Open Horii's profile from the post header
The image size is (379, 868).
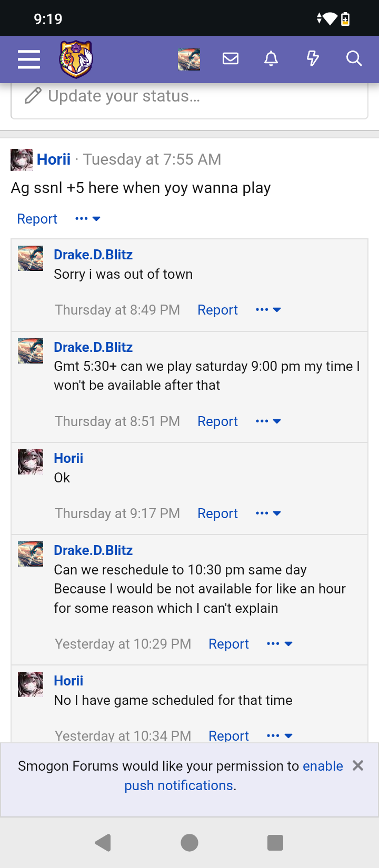coord(54,159)
